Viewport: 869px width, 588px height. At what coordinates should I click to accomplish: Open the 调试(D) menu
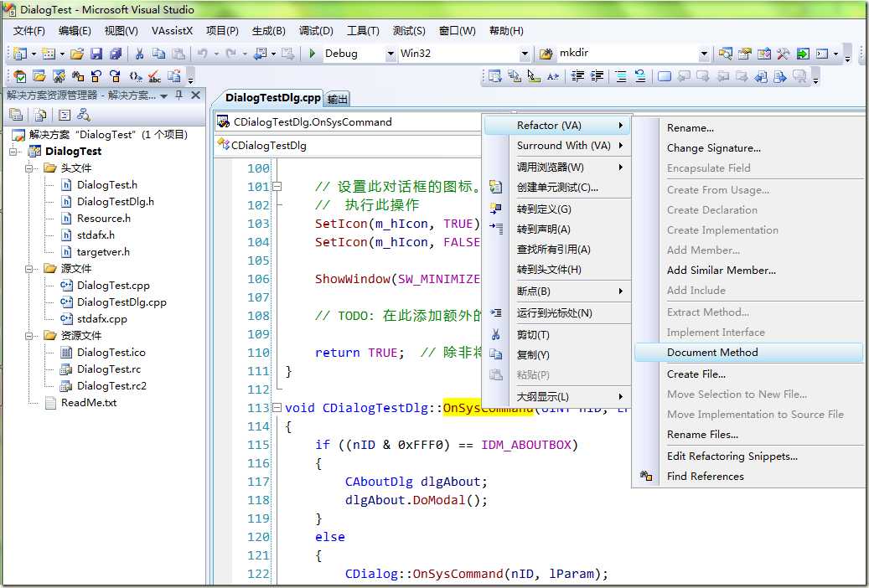(316, 31)
